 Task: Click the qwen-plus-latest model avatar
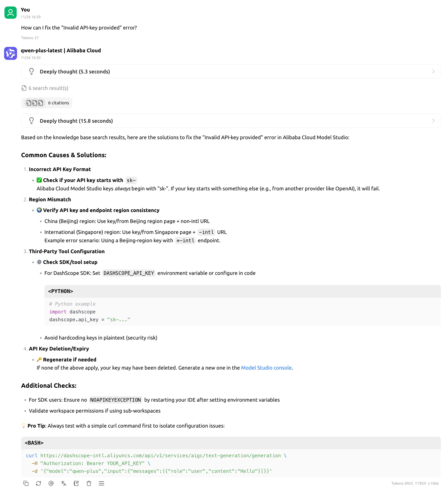[x=11, y=54]
